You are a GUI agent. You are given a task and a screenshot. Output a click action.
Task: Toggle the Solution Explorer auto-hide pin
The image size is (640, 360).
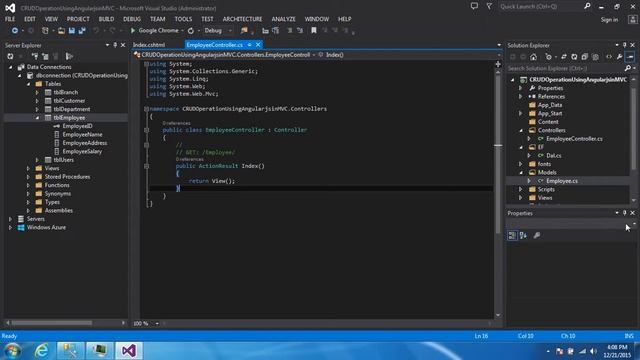[x=624, y=45]
